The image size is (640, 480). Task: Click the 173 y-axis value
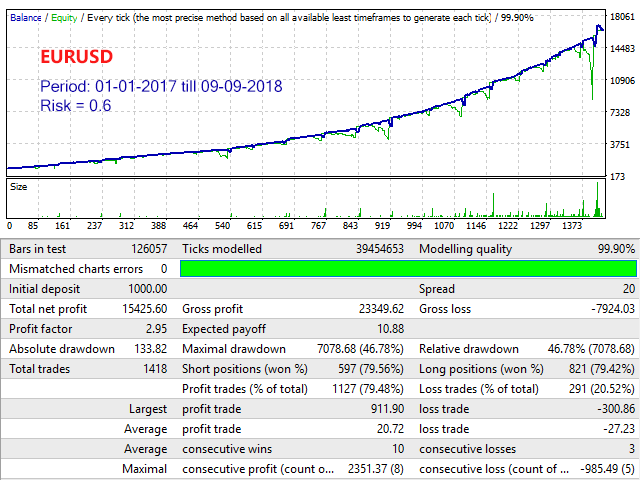point(618,177)
